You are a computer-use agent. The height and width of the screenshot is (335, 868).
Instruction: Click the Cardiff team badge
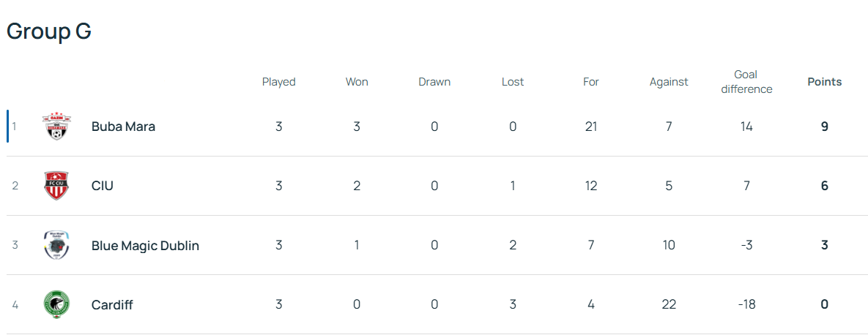[56, 304]
